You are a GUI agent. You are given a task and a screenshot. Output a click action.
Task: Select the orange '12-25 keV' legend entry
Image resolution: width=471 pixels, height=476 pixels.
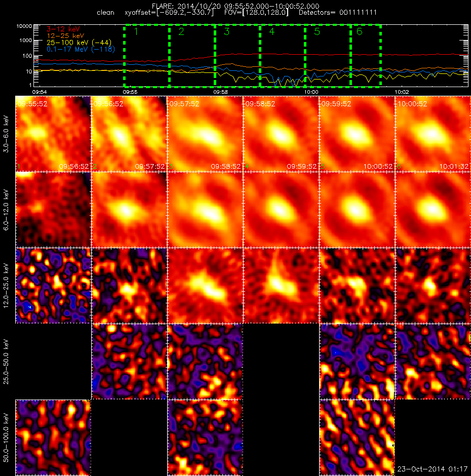65,36
